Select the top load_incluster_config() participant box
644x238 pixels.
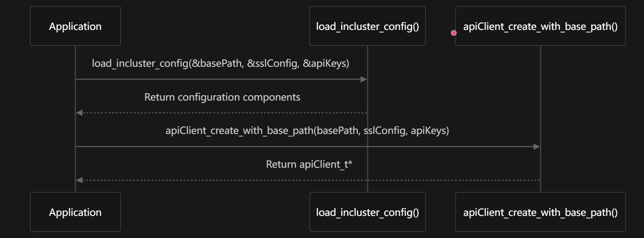pyautogui.click(x=367, y=26)
